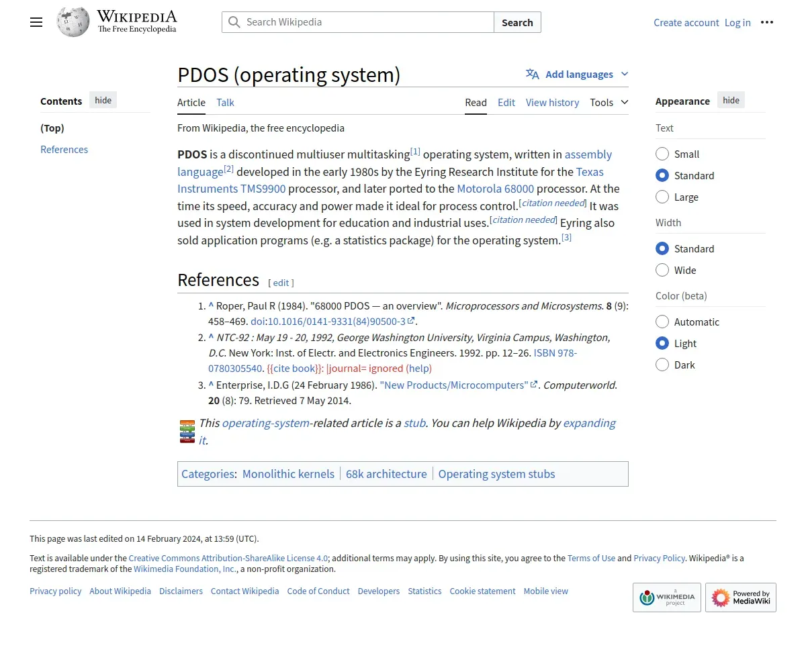Screen dimensions: 806x672
Task: Click Log in link
Action: coord(737,22)
